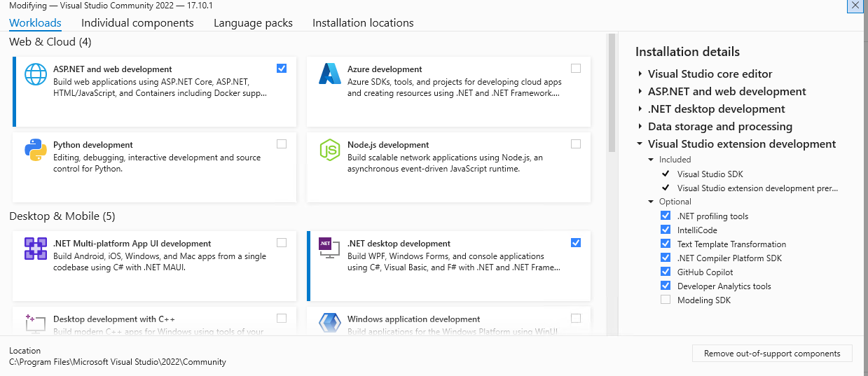868x376 pixels.
Task: Click the Python development logo icon
Action: (36, 150)
